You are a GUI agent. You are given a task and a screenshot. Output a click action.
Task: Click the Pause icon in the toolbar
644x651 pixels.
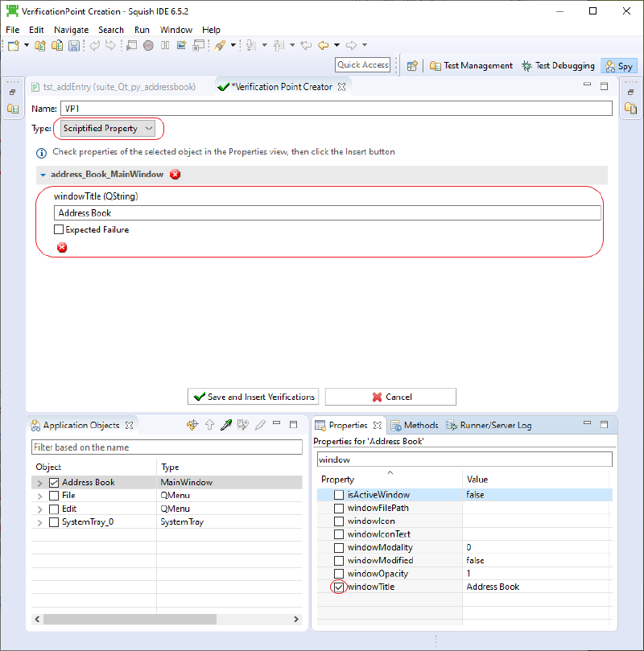point(165,45)
